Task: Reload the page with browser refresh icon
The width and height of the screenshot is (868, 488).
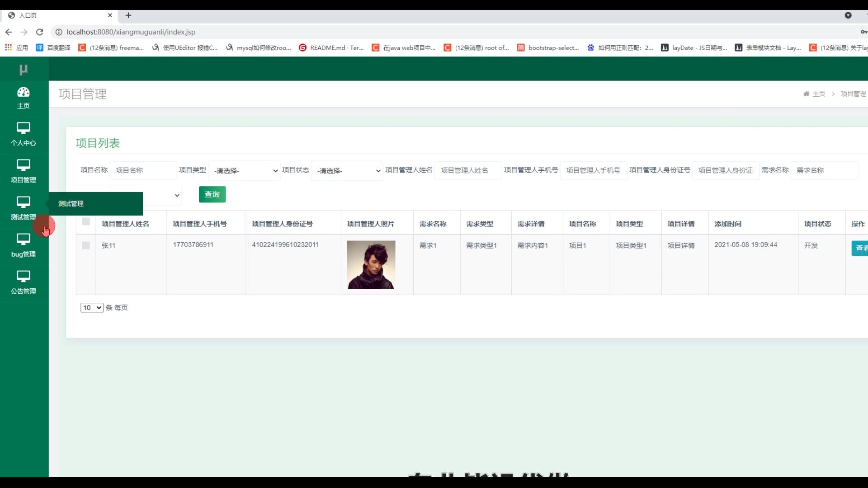Action: click(40, 32)
